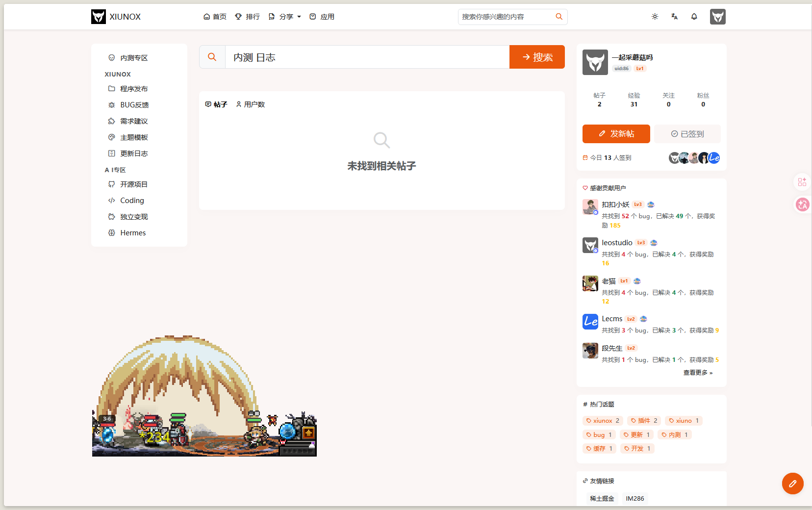The image size is (812, 510).
Task: Click magnifier icon left of main search box
Action: [212, 57]
